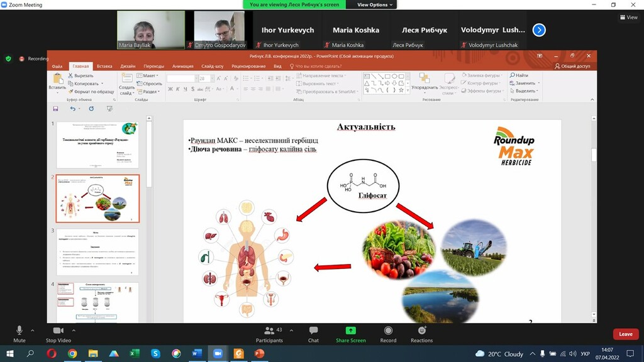The image size is (644, 362).
Task: Expand the View Options dropdown
Action: [375, 4]
